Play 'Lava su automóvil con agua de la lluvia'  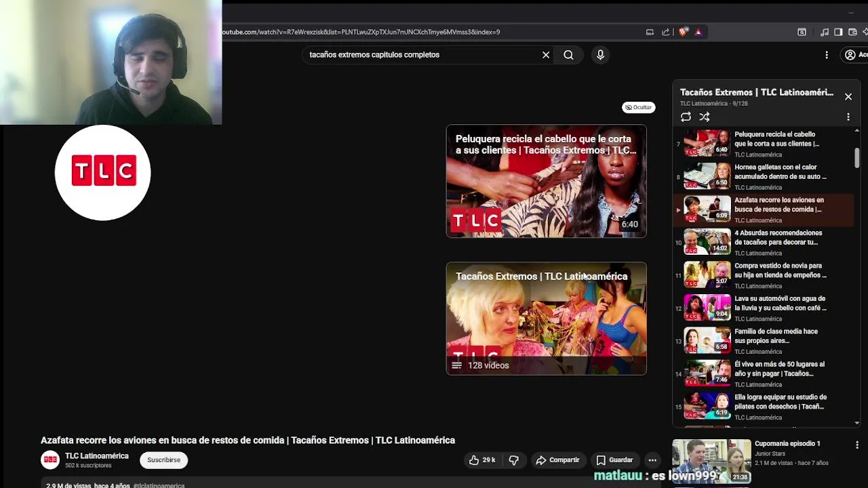point(763,308)
